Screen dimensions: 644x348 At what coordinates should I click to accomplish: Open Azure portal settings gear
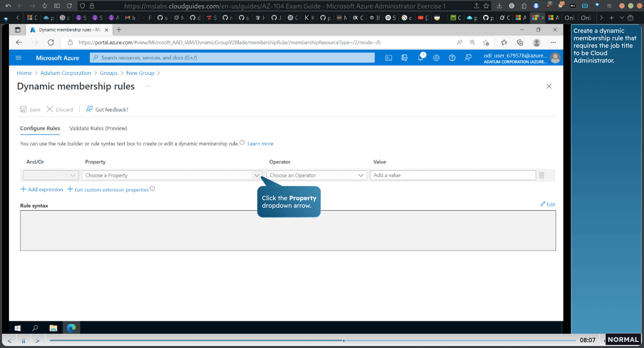pyautogui.click(x=436, y=58)
